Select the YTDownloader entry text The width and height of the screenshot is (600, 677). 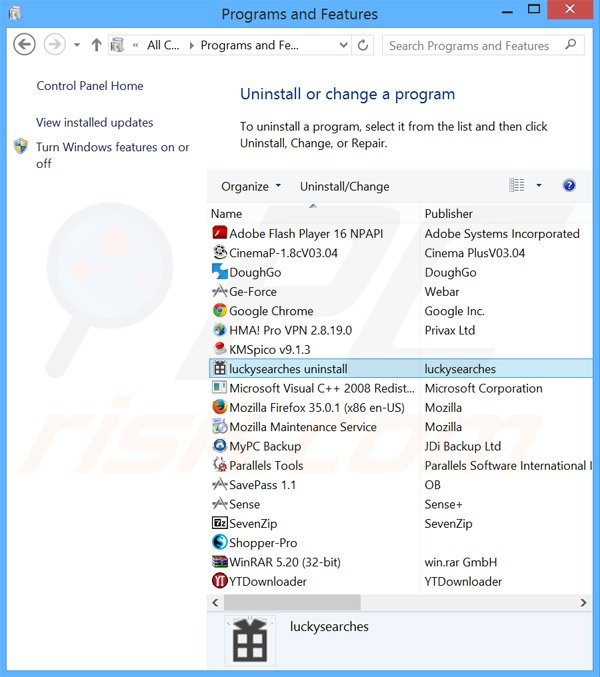[x=268, y=582]
